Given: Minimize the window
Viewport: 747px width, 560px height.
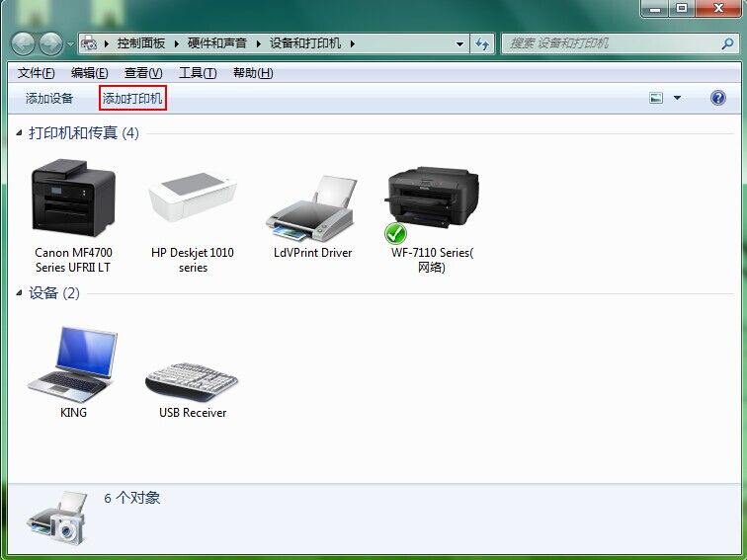Looking at the screenshot, I should (655, 8).
